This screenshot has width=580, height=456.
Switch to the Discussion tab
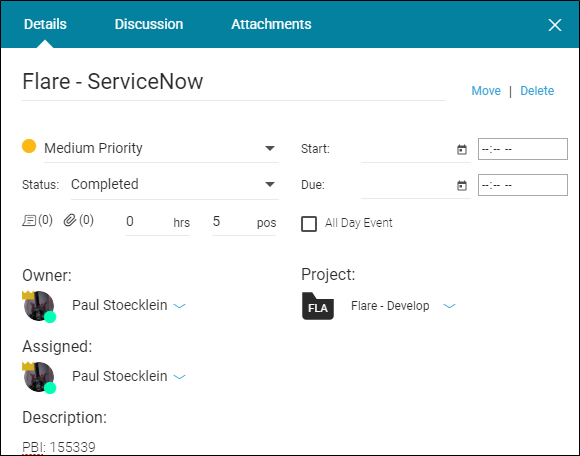click(149, 24)
